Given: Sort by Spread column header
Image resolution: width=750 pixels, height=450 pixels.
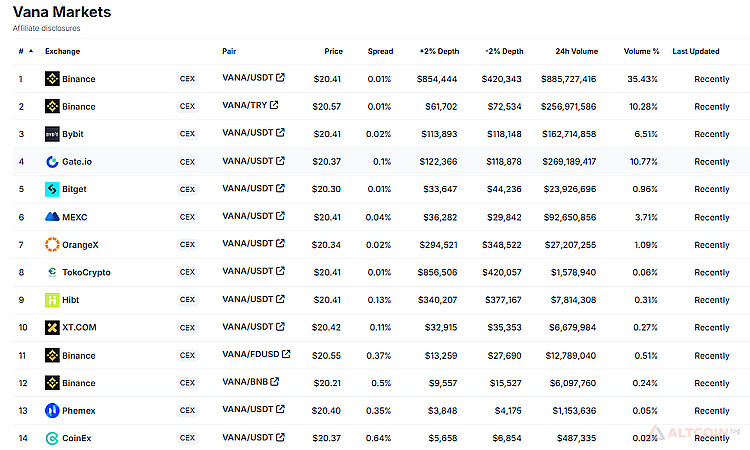Looking at the screenshot, I should click(380, 51).
